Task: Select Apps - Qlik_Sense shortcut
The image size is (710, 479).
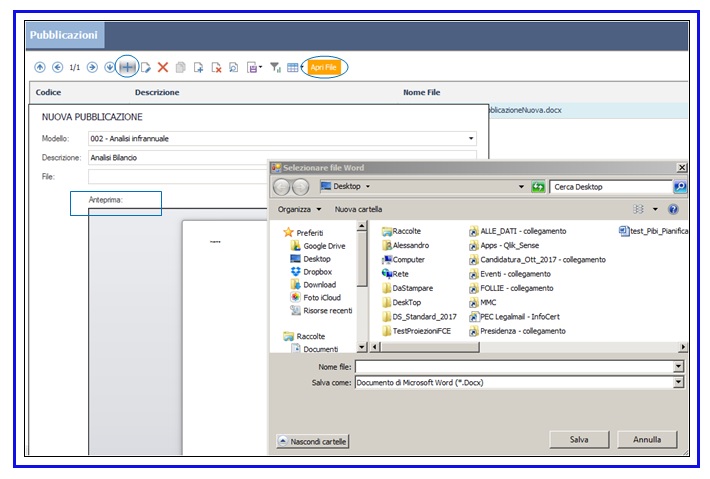Action: 504,245
